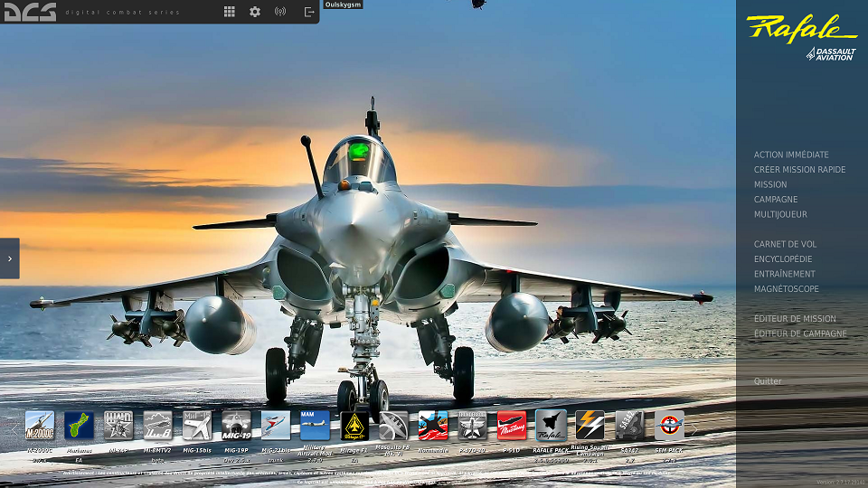Open the ENCYCLOPÉDIE link
The width and height of the screenshot is (868, 488).
point(783,259)
